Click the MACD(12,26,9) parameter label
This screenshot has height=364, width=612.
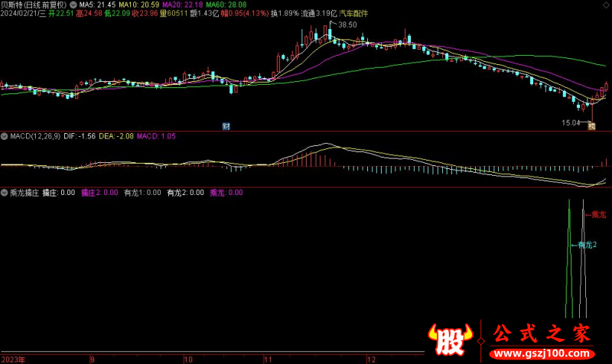click(33, 136)
